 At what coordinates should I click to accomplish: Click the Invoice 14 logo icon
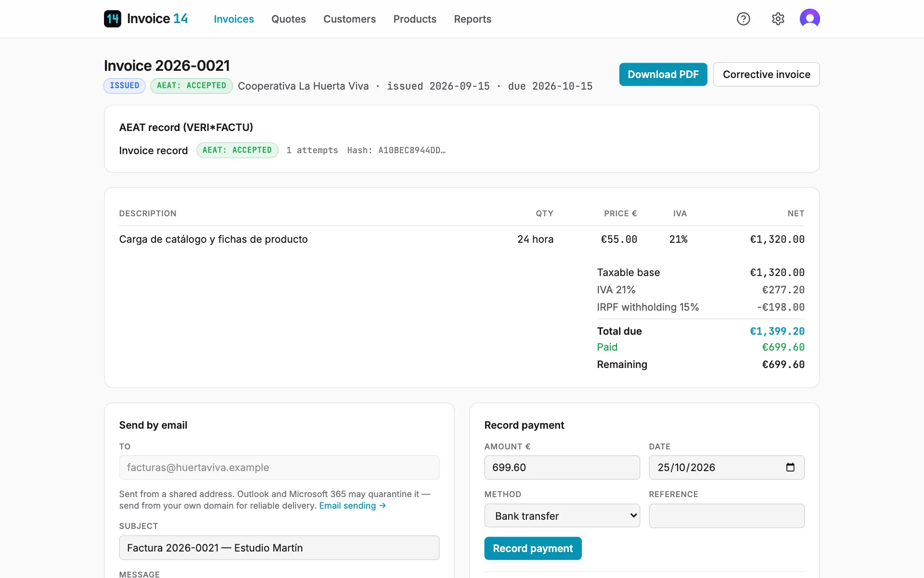113,19
